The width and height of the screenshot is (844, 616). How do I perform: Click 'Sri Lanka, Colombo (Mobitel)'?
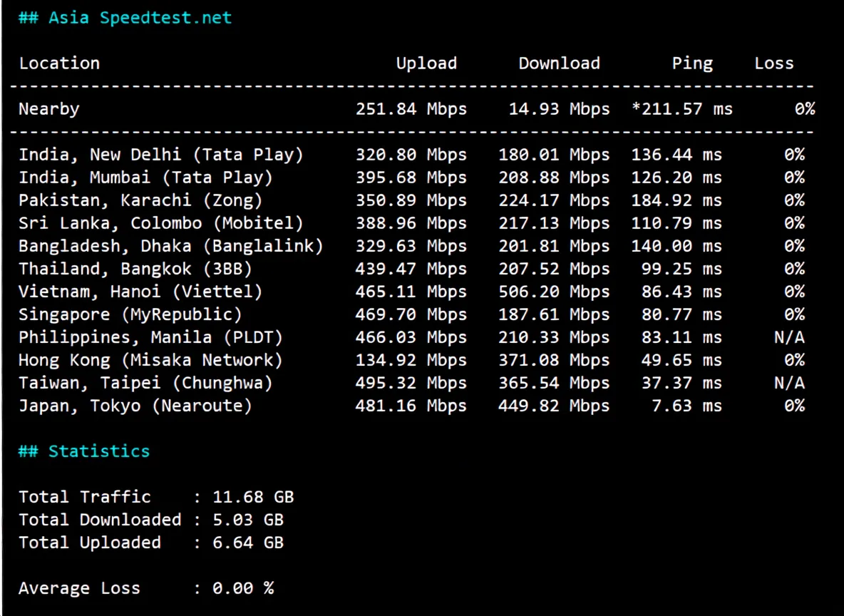point(162,223)
